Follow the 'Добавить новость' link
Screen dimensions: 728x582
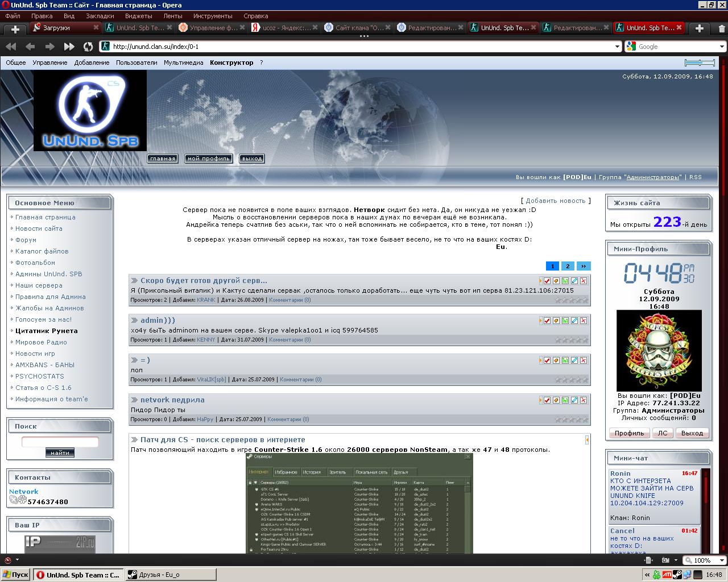coord(555,201)
